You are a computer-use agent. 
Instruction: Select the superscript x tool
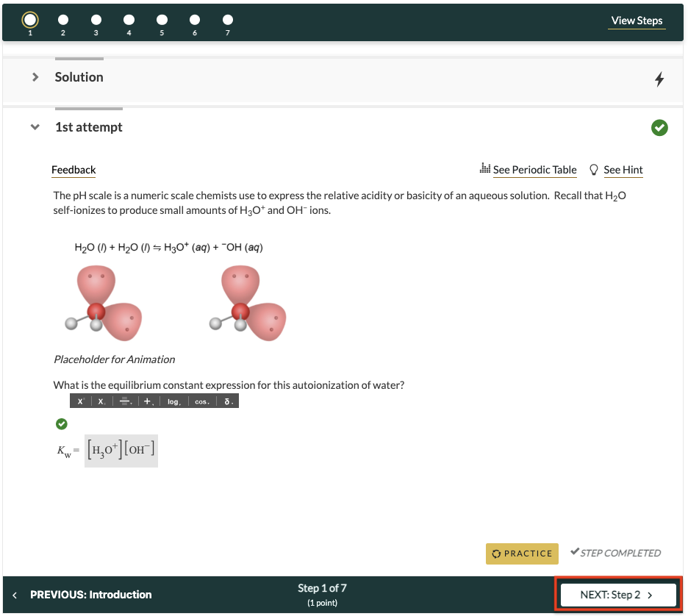(81, 401)
